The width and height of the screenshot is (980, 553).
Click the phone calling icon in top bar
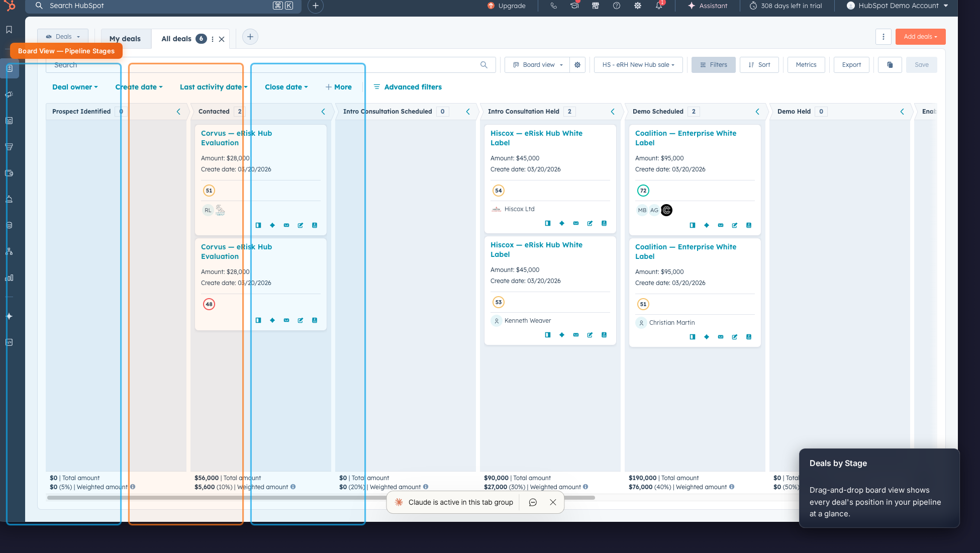tap(553, 6)
